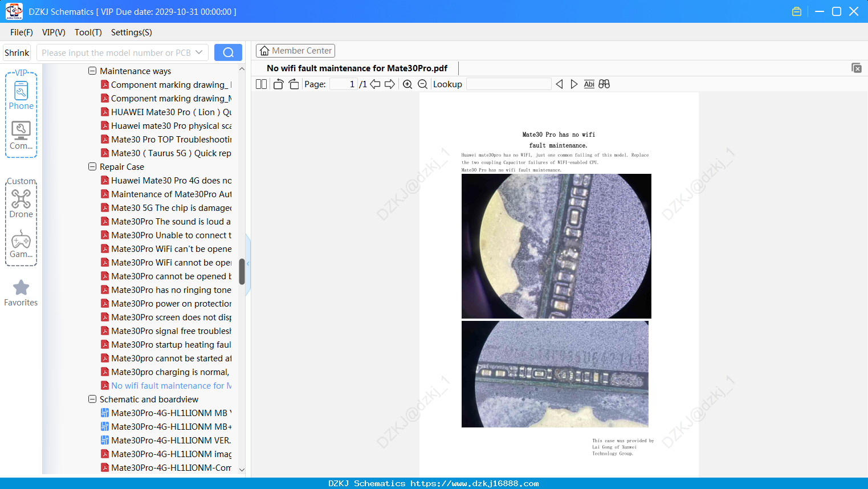868x489 pixels.
Task: Open Huawei Mate30 Pro 4G repair case
Action: click(166, 181)
